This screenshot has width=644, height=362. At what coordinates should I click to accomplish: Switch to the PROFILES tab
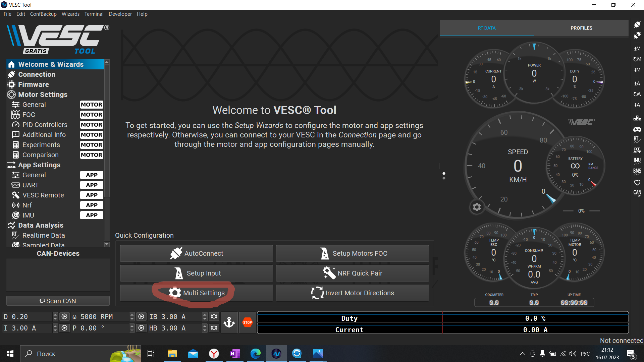point(581,28)
